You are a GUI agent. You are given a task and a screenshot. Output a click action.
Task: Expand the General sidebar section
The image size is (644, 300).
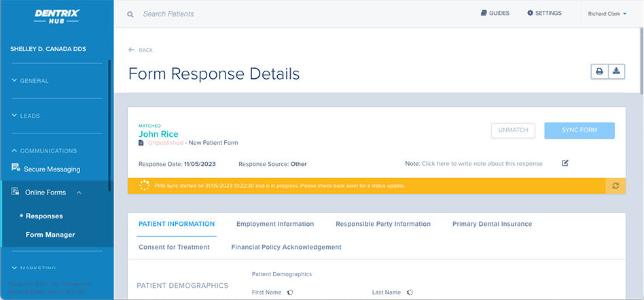pos(31,81)
